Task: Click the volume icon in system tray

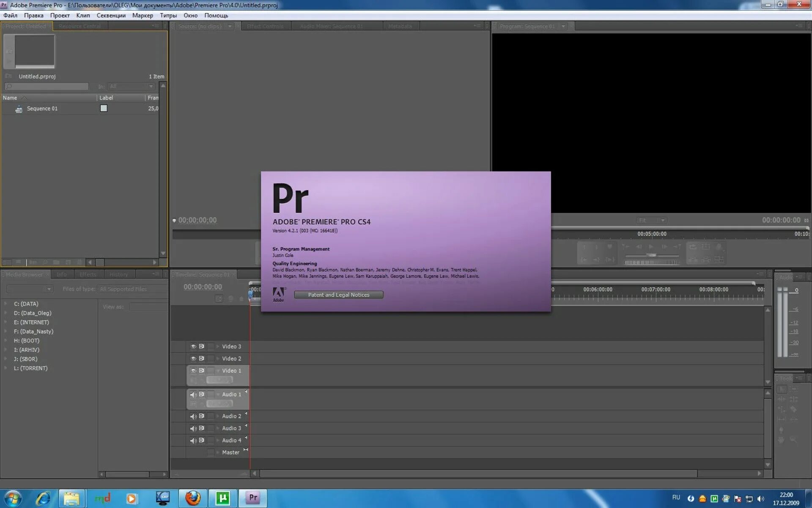Action: tap(761, 499)
